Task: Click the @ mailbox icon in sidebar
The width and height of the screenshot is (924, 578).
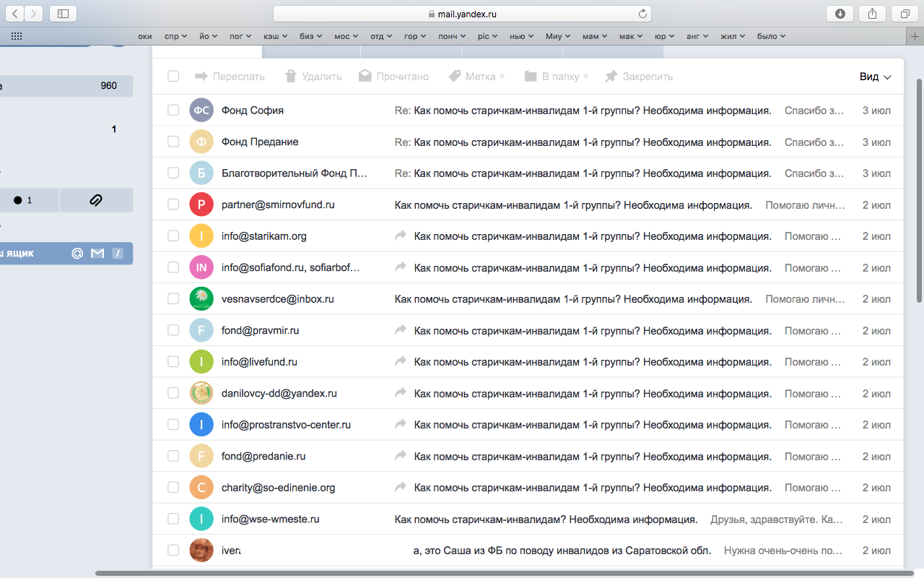Action: pos(77,253)
